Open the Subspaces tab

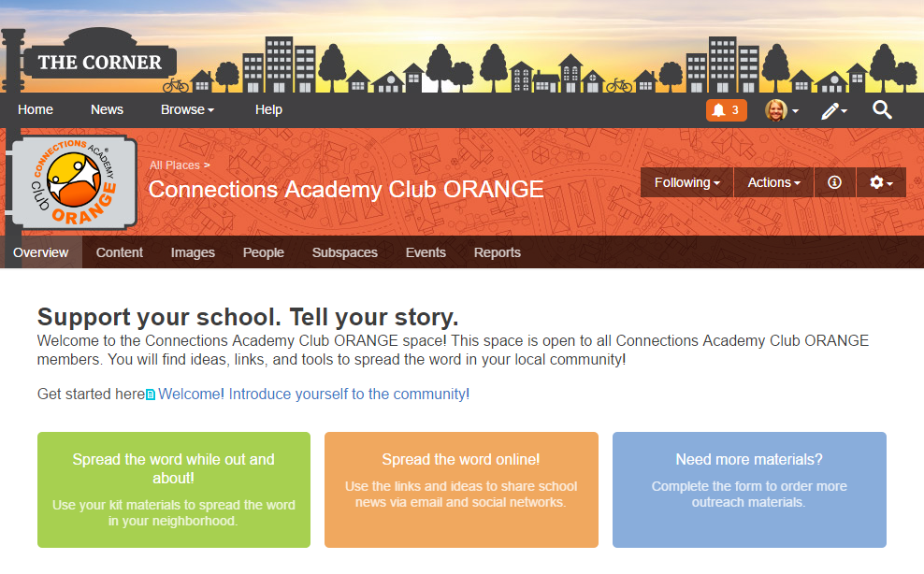coord(345,252)
